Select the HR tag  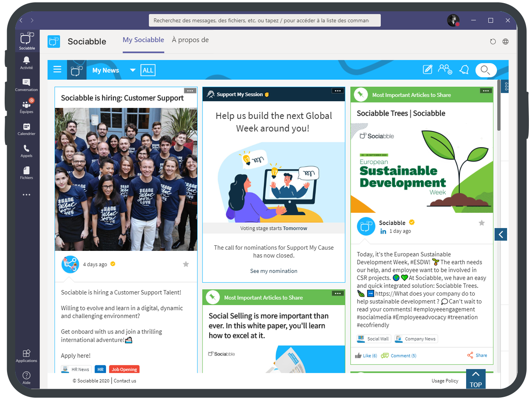tap(100, 369)
